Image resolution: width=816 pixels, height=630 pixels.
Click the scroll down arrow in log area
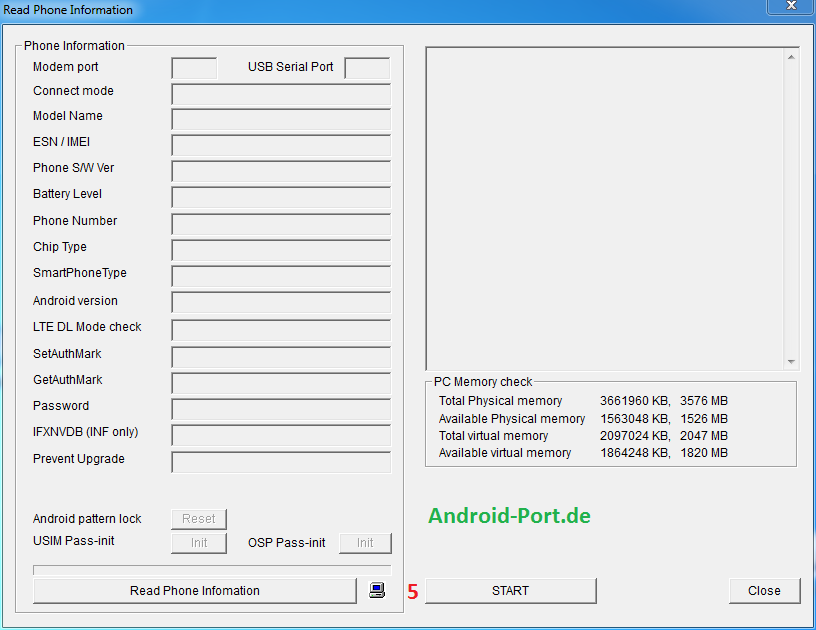[x=791, y=362]
